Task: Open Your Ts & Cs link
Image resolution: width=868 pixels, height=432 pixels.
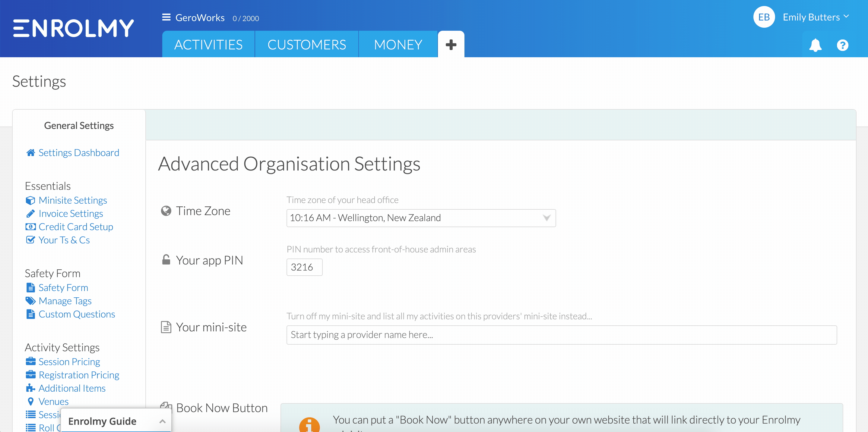Action: [64, 240]
